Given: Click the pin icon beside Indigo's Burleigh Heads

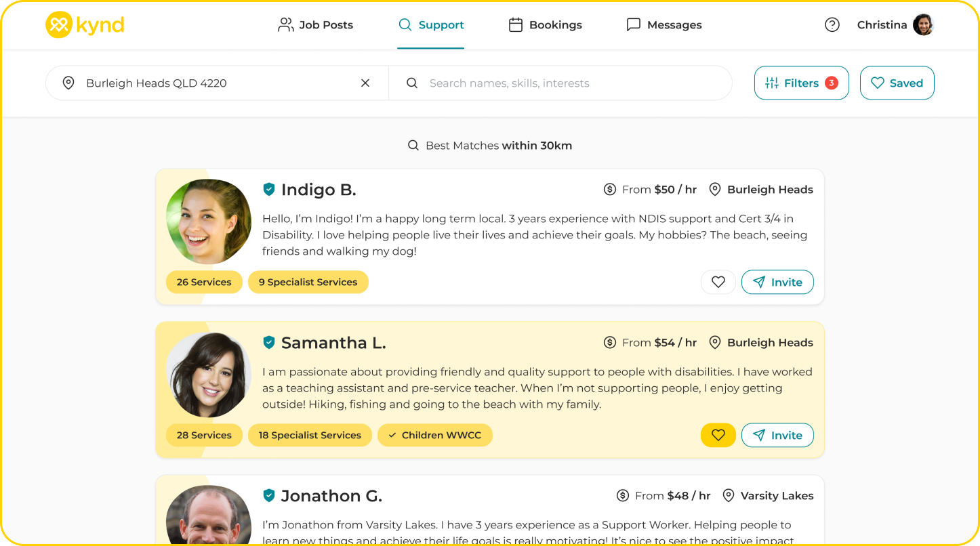Looking at the screenshot, I should point(715,190).
